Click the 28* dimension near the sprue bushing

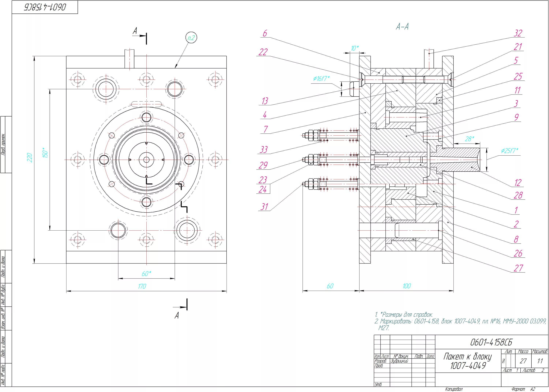pos(469,139)
